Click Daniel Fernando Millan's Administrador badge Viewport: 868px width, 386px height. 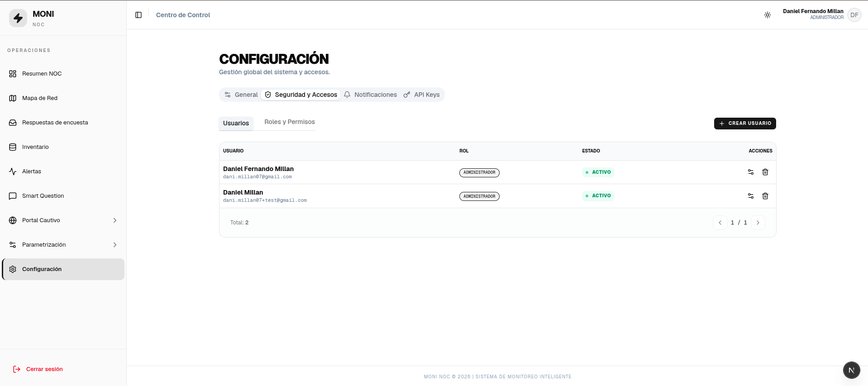(479, 172)
